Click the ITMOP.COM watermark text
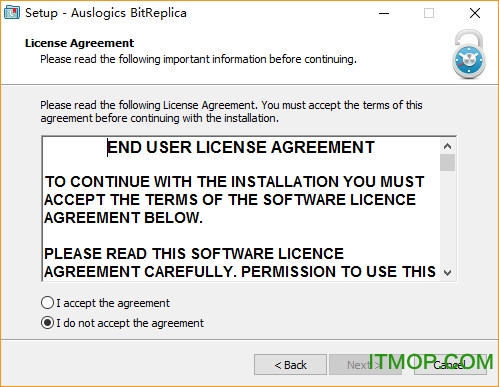 (431, 361)
